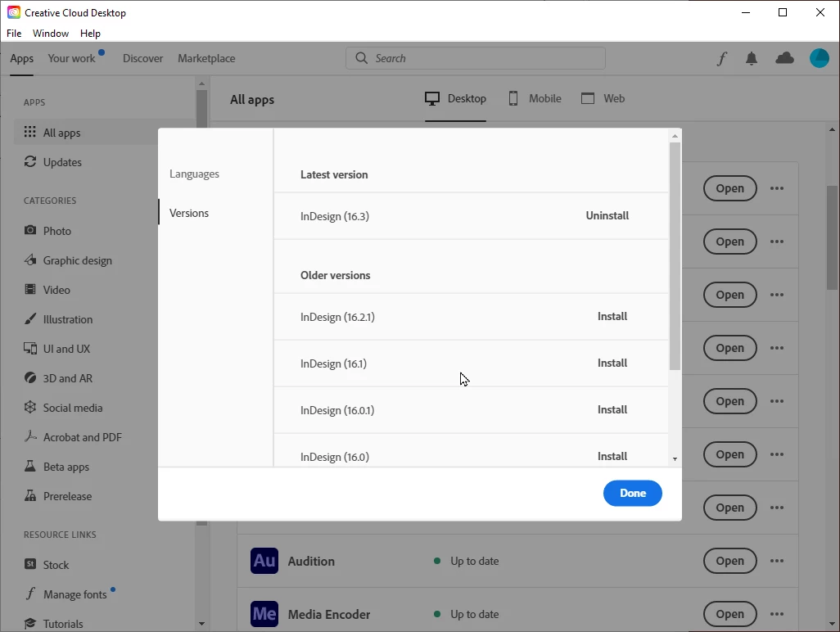Click sidebar scroll-down arrow

pyautogui.click(x=201, y=624)
